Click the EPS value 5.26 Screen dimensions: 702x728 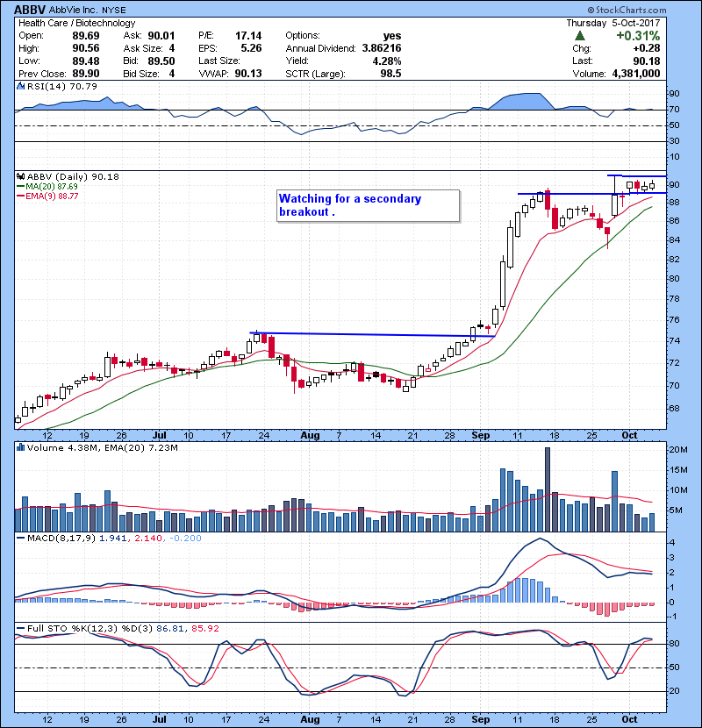251,48
